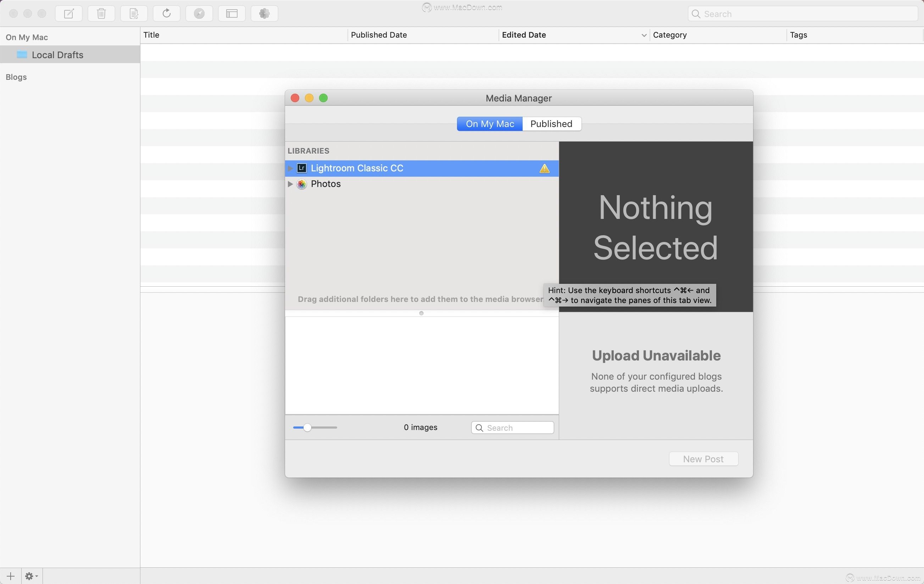Expand the Lightroom Classic CC disclosure triangle

(x=290, y=168)
